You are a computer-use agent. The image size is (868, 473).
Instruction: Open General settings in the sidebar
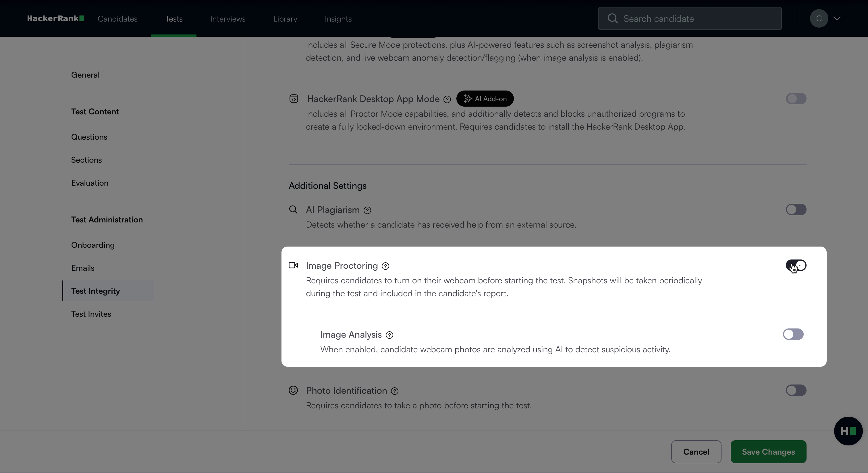click(x=85, y=75)
